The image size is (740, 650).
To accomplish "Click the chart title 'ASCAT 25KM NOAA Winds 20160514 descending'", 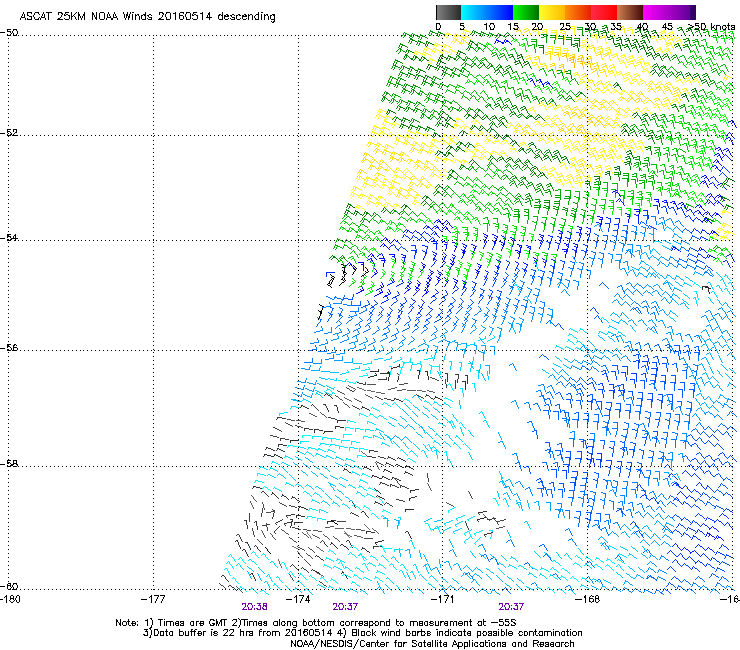I will (x=147, y=16).
